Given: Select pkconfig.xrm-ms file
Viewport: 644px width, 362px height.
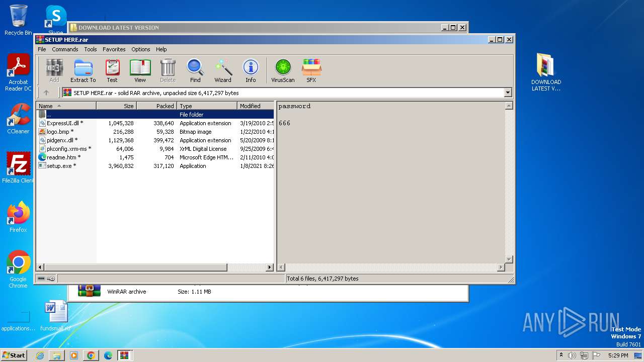Looking at the screenshot, I should [155, 149].
